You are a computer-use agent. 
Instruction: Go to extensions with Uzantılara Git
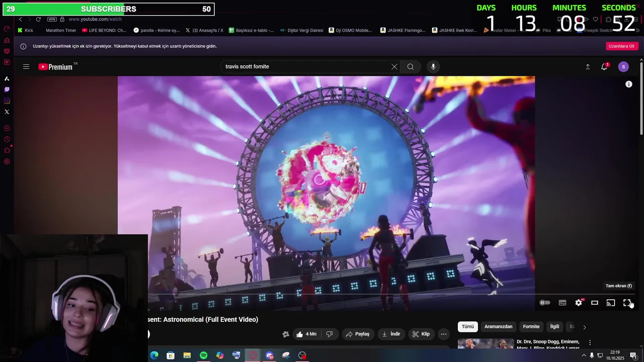622,46
